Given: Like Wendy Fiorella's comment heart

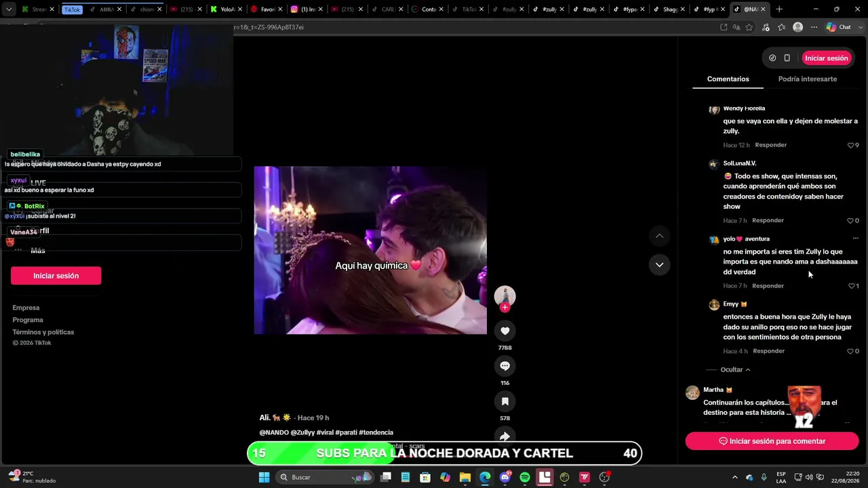Looking at the screenshot, I should (851, 145).
